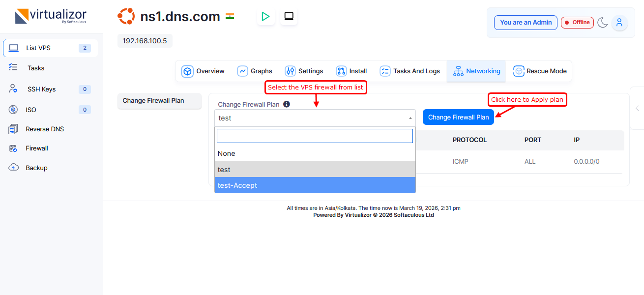The width and height of the screenshot is (644, 295).
Task: Pick the test firewall plan option
Action: (x=315, y=170)
